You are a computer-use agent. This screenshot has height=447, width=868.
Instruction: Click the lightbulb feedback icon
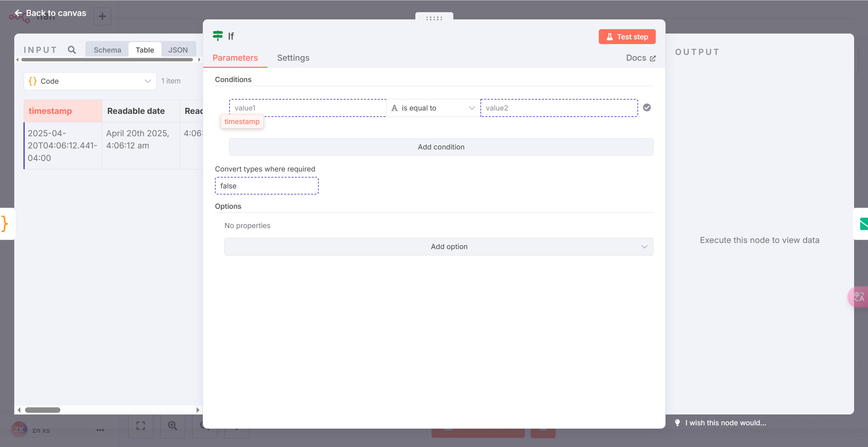pyautogui.click(x=677, y=423)
